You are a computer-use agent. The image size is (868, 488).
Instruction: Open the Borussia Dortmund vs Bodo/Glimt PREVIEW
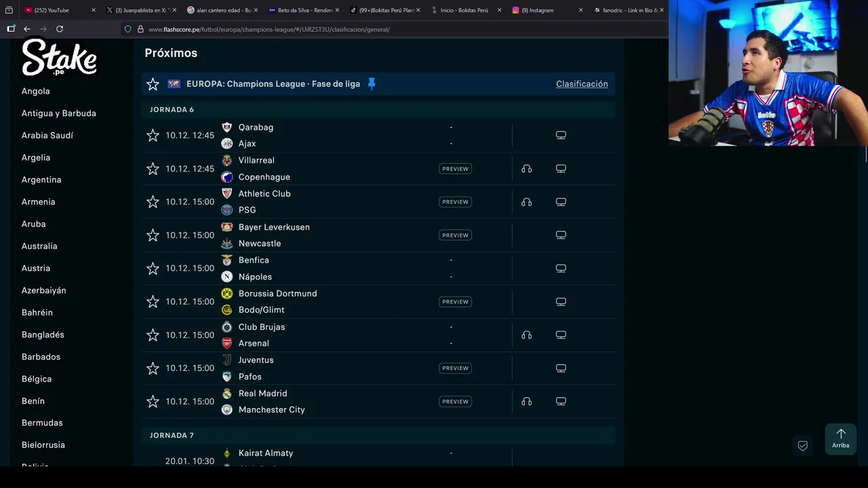tap(455, 302)
